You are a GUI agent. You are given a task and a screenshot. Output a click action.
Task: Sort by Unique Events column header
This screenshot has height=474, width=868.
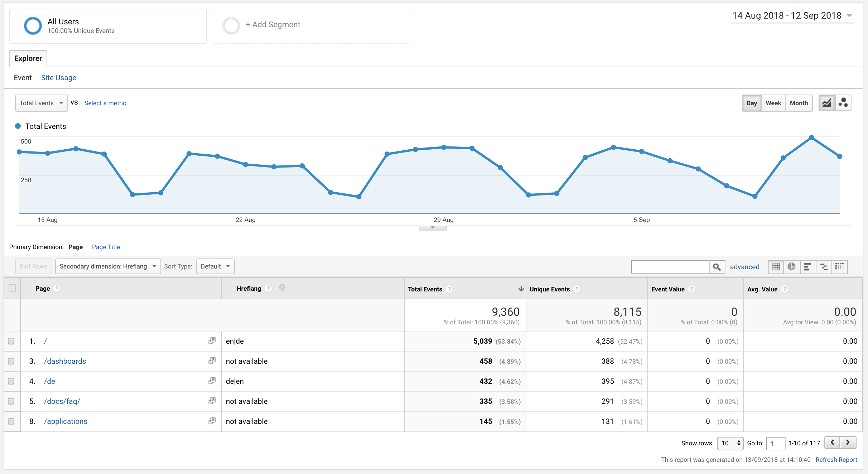click(550, 289)
